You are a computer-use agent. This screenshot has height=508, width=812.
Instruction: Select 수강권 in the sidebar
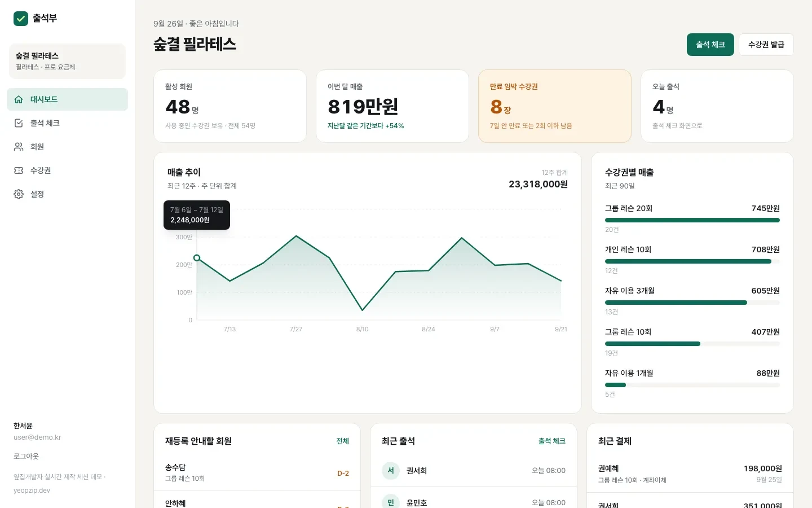click(x=68, y=170)
